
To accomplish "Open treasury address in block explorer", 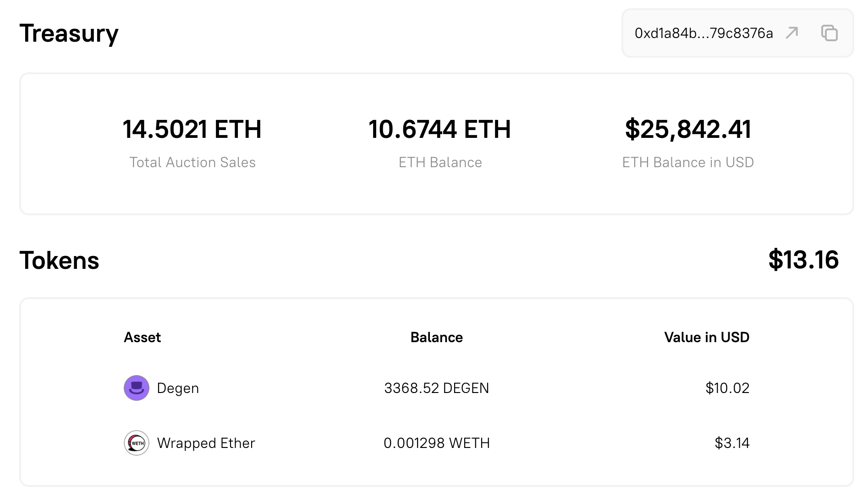I will pos(792,33).
